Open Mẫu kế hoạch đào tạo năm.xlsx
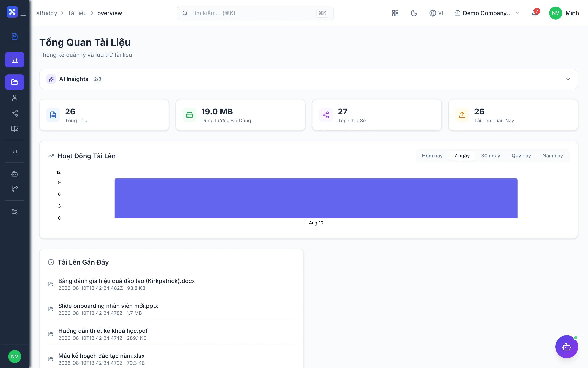588x368 pixels. tap(171, 359)
